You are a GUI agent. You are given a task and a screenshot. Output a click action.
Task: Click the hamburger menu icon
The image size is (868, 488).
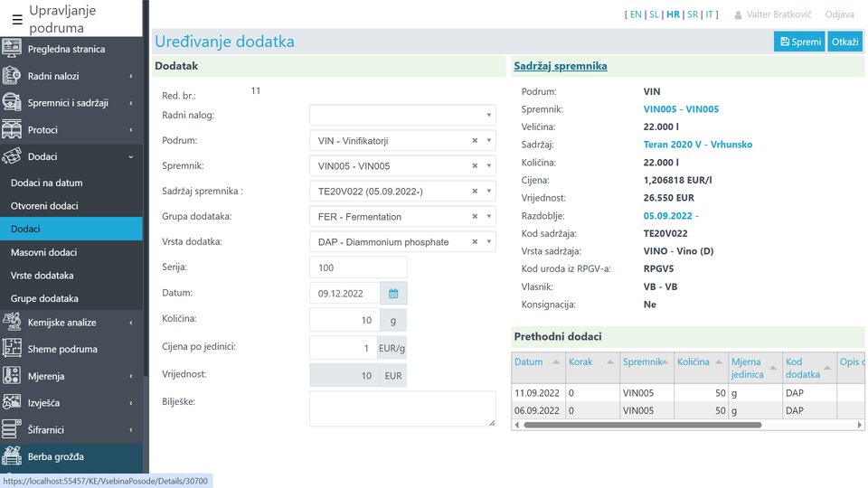pos(17,19)
